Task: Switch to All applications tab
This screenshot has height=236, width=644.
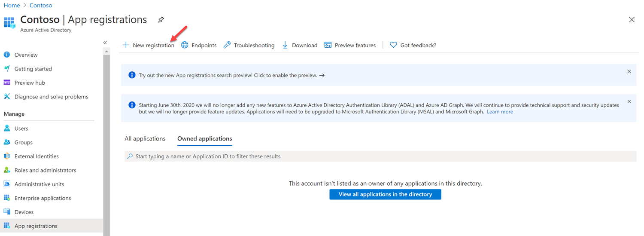Action: [145, 138]
